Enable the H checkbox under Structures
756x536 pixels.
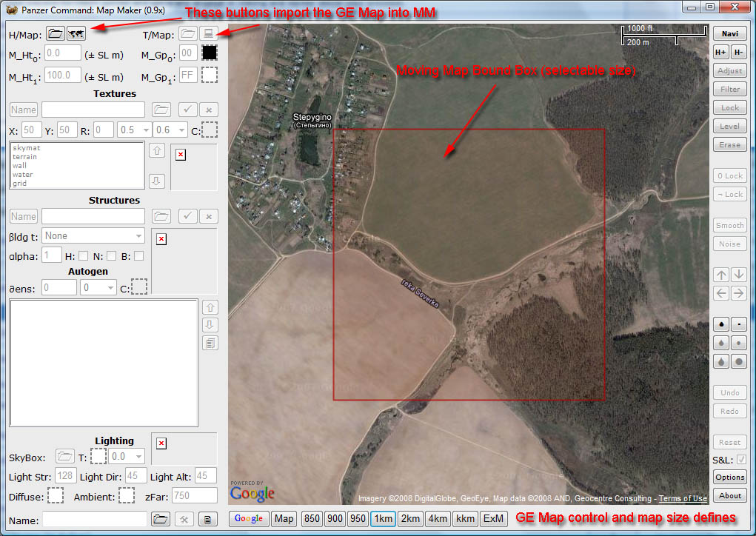[83, 255]
